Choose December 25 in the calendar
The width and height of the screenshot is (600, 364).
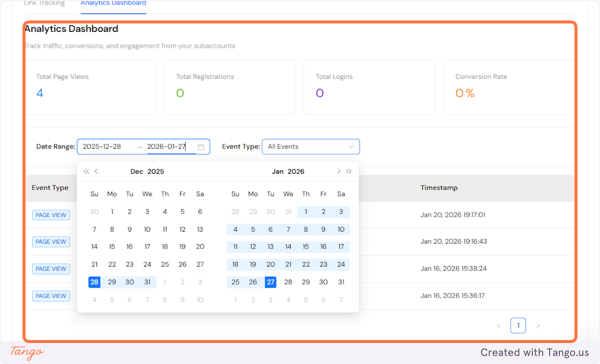point(165,265)
